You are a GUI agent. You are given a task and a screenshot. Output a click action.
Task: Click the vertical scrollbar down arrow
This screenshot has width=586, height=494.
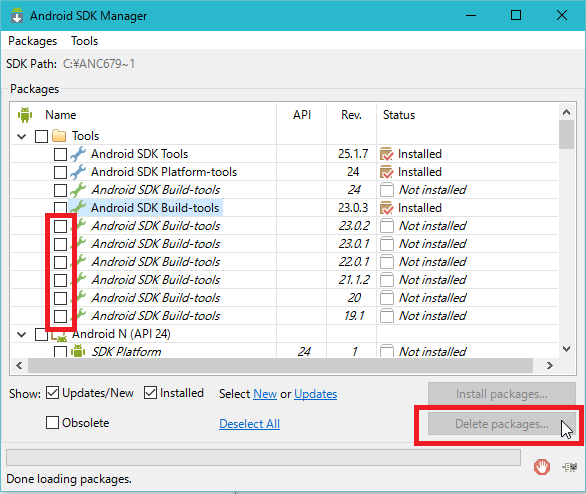click(567, 349)
